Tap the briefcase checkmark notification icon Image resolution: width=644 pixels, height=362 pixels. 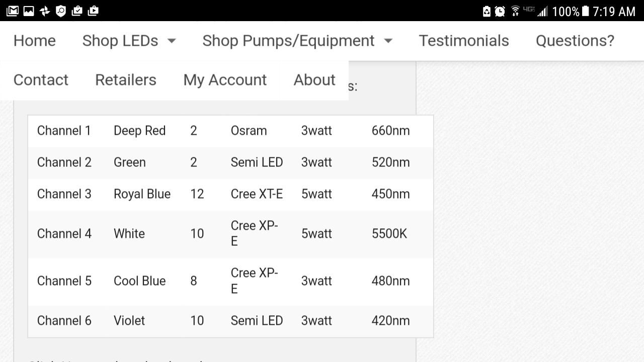point(77,11)
